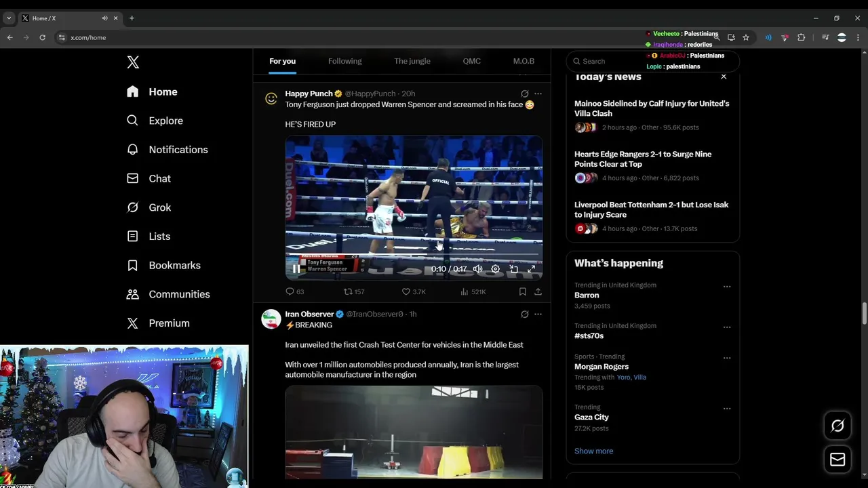
Task: Switch to the M.O.B tab
Action: pyautogui.click(x=524, y=61)
